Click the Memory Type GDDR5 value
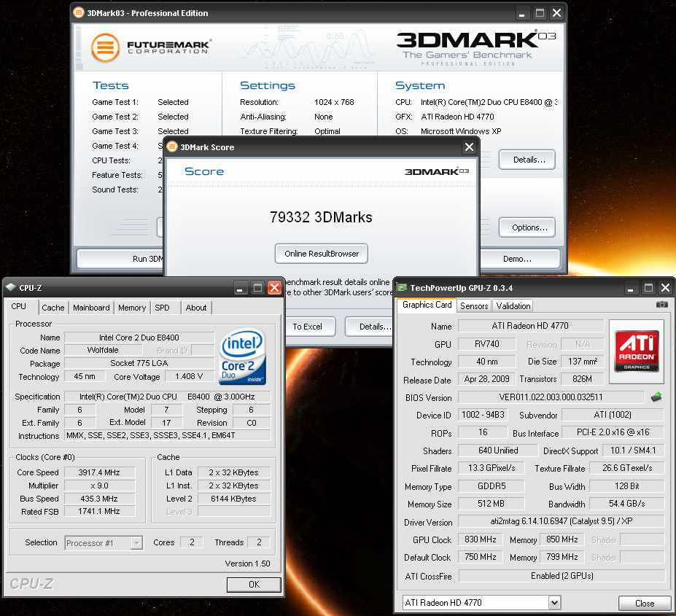 tap(492, 486)
